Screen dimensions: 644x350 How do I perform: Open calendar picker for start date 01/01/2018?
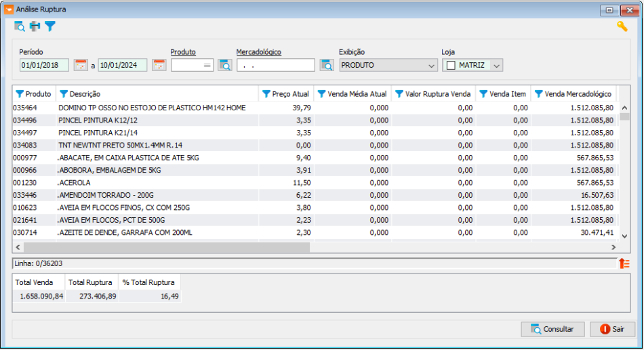[81, 66]
